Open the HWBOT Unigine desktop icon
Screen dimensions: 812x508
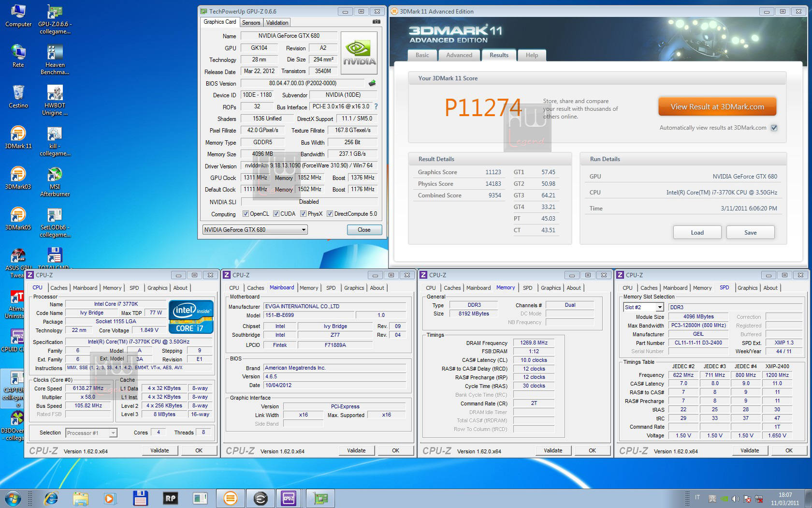point(55,101)
